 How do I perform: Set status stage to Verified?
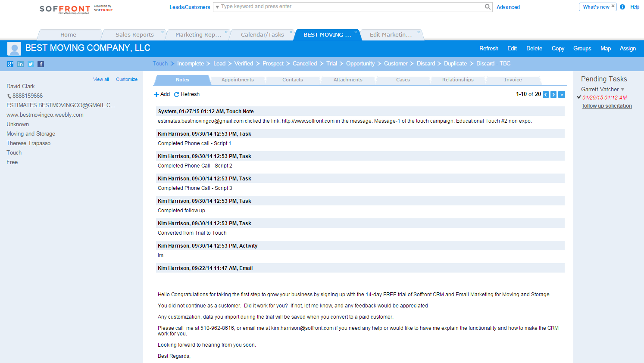[x=244, y=64]
